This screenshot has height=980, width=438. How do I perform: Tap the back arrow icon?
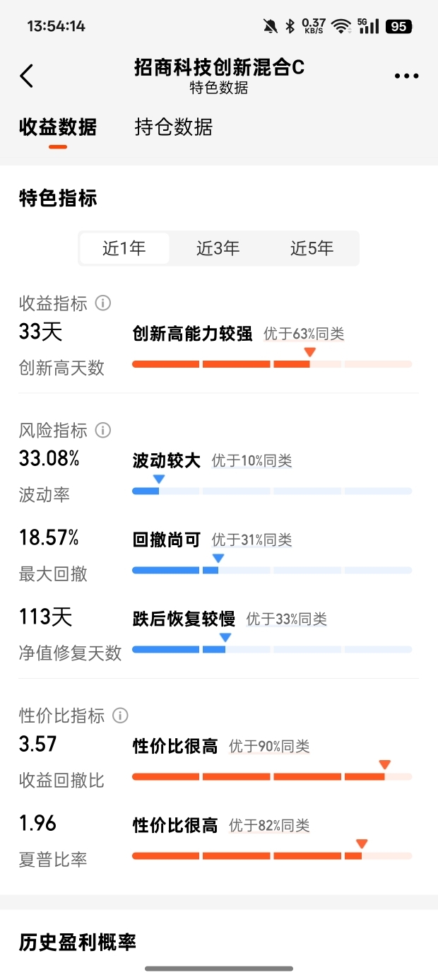pyautogui.click(x=27, y=76)
